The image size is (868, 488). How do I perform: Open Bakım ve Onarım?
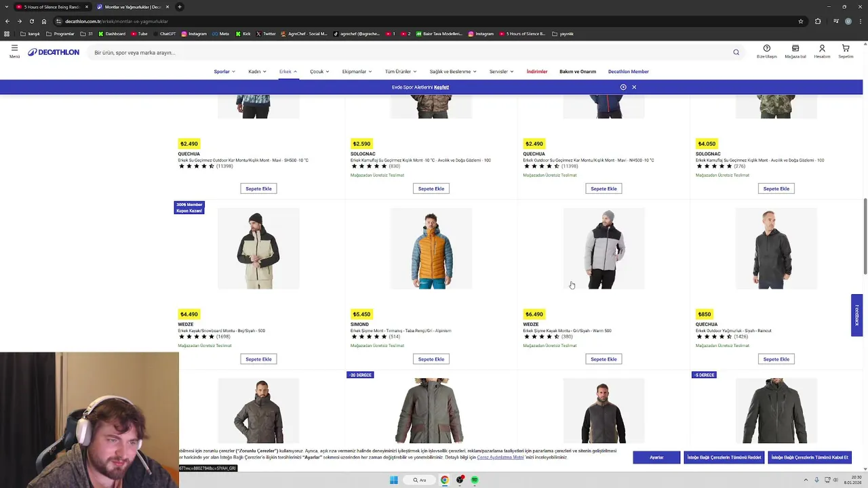click(x=578, y=71)
